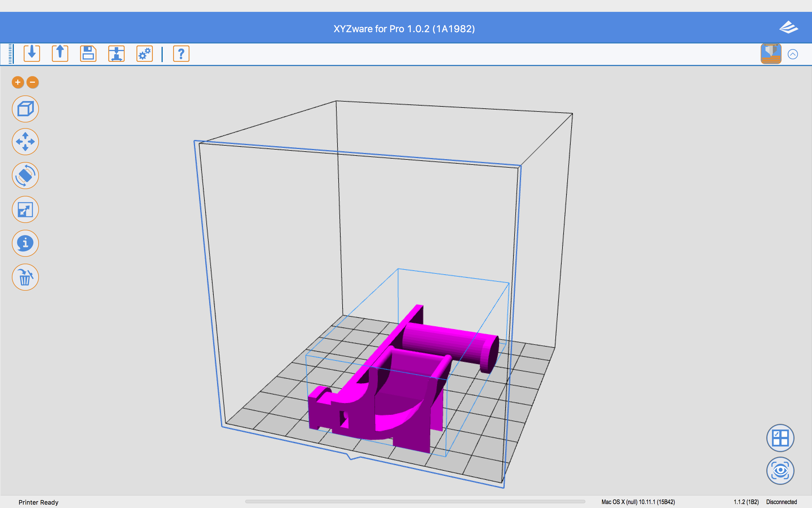Open the Help question mark icon

click(x=181, y=53)
